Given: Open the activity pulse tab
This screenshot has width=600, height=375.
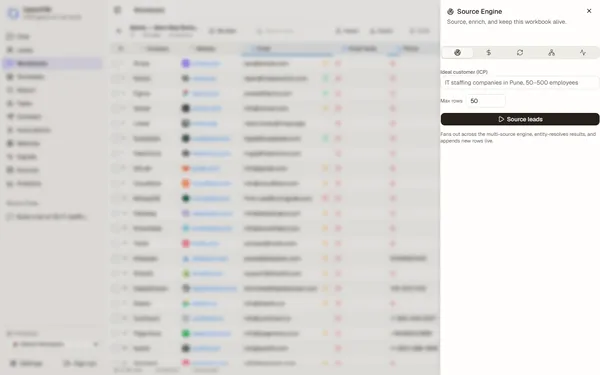Looking at the screenshot, I should (583, 52).
